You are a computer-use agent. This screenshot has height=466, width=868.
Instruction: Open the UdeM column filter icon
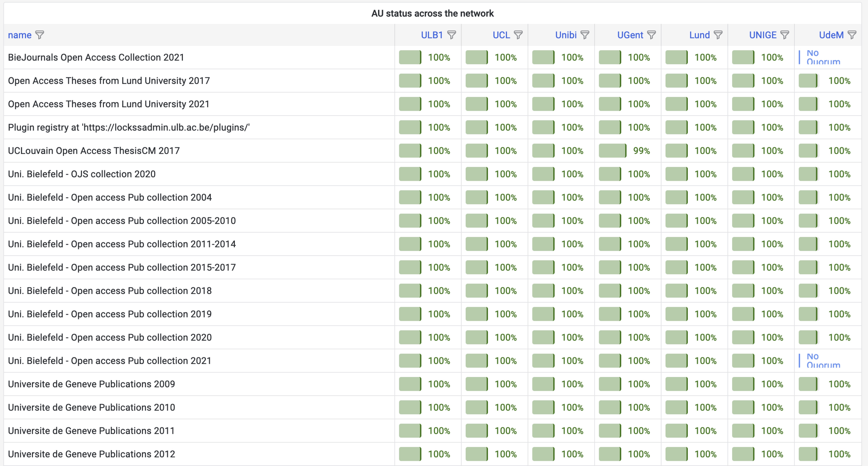852,35
